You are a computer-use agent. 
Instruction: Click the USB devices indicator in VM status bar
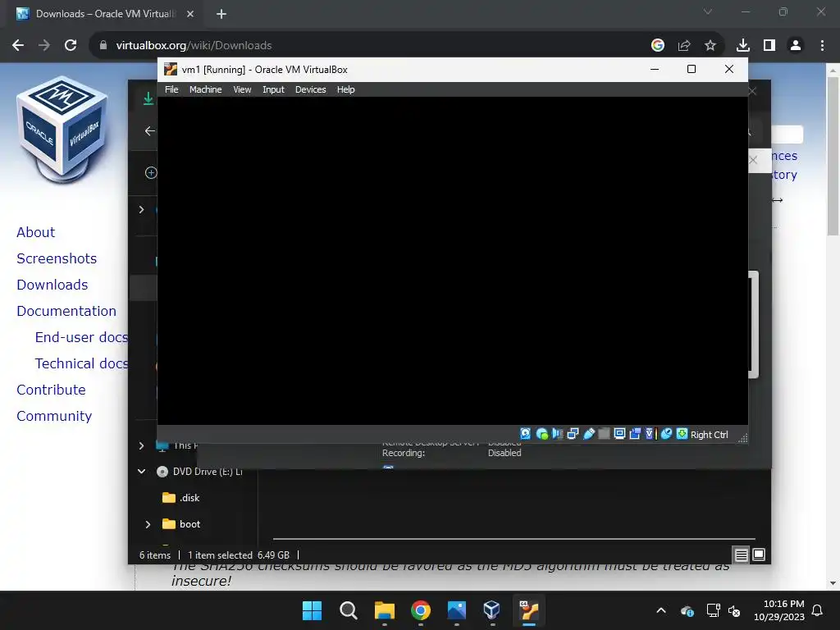click(x=589, y=434)
